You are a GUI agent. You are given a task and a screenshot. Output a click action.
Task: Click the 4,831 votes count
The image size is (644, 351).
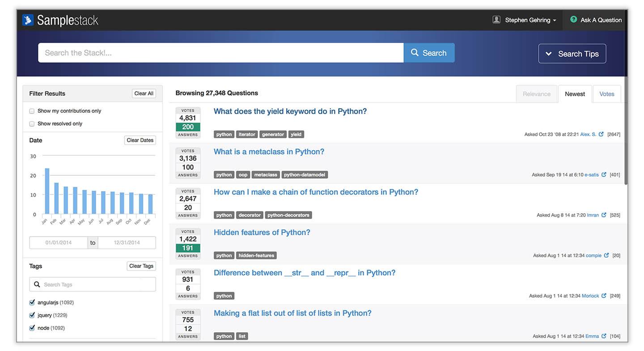(188, 118)
